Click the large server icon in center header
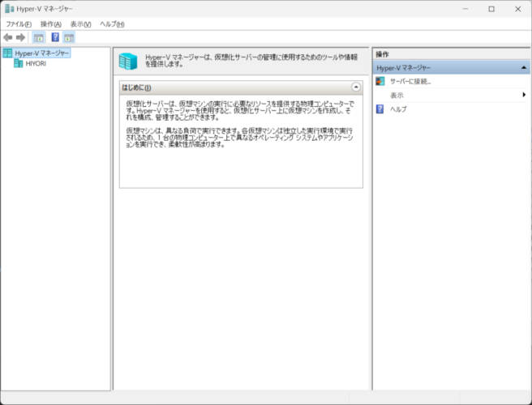The image size is (532, 405). pyautogui.click(x=129, y=62)
